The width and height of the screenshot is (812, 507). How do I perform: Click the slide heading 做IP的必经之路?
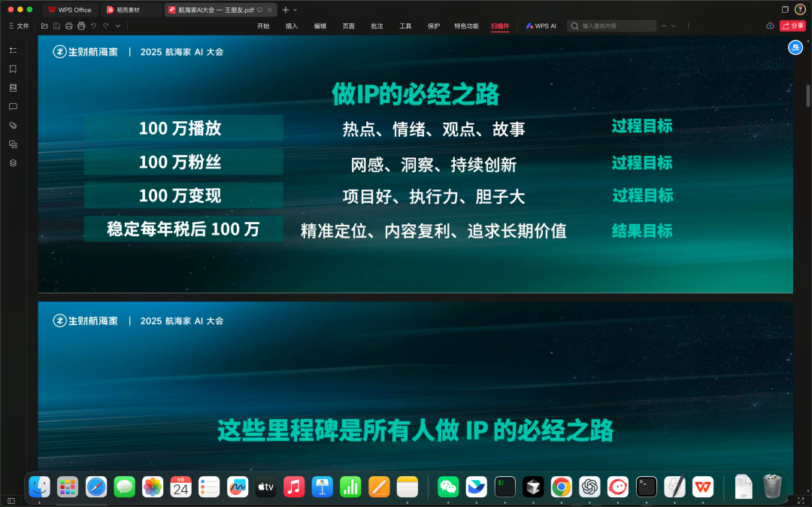click(x=415, y=94)
